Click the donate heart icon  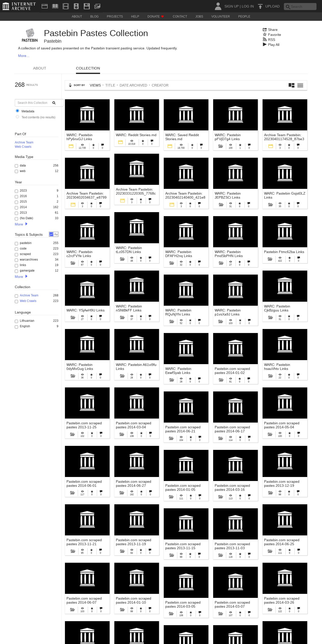[163, 17]
